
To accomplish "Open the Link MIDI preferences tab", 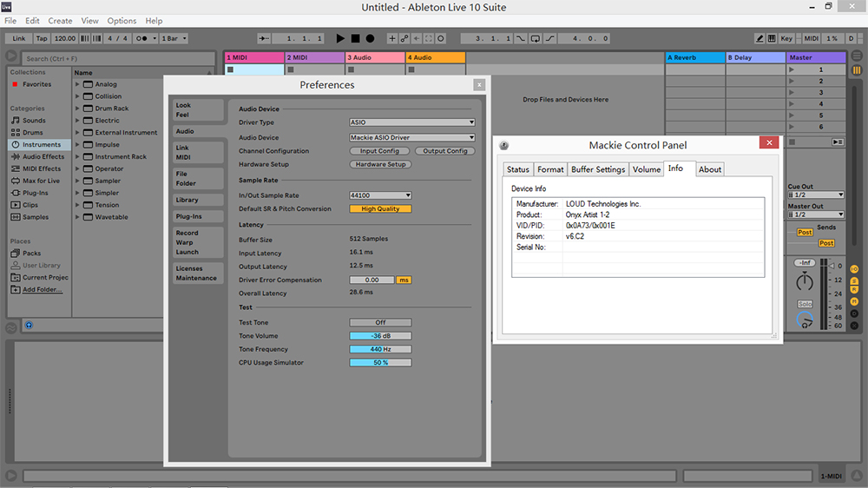I will 196,153.
